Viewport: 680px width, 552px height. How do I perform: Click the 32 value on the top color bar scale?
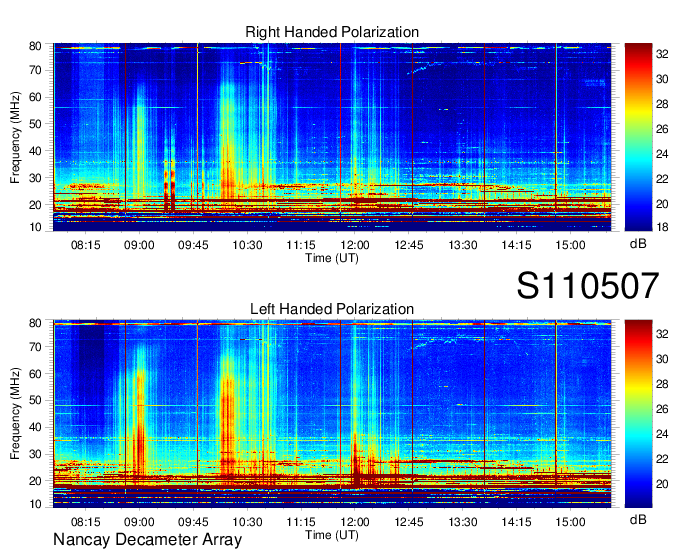coord(662,54)
